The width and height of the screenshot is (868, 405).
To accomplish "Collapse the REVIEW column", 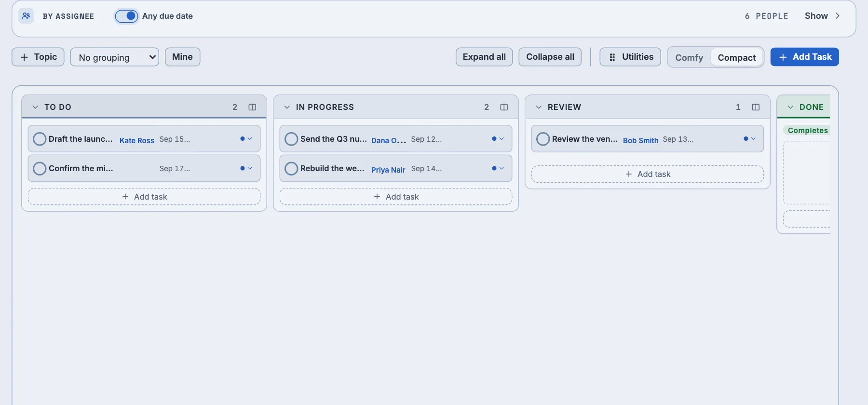I will [539, 107].
